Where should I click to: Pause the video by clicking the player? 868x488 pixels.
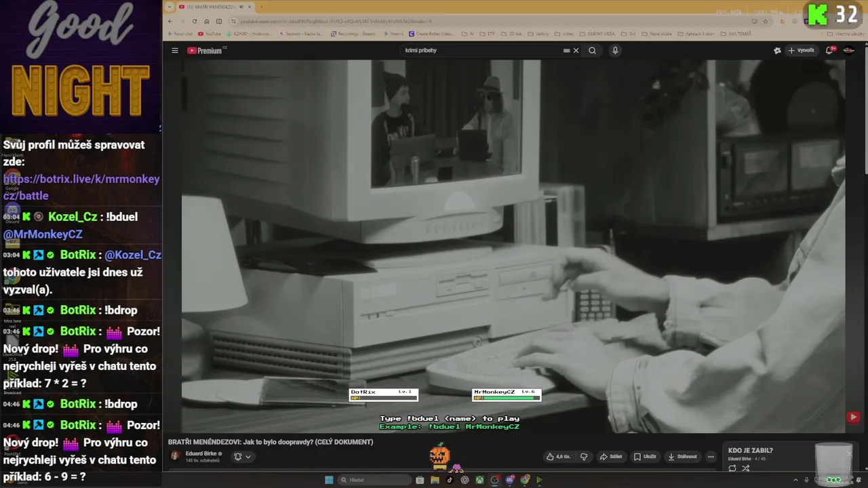513,246
